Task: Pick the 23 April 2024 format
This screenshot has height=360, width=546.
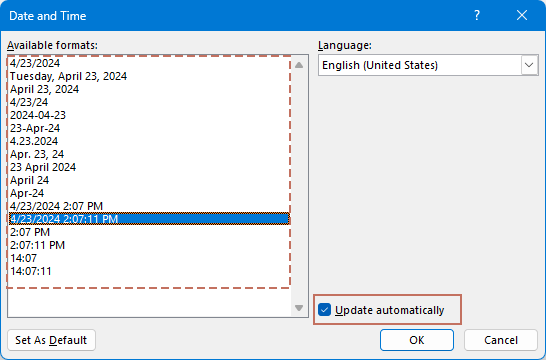Action: coord(43,167)
